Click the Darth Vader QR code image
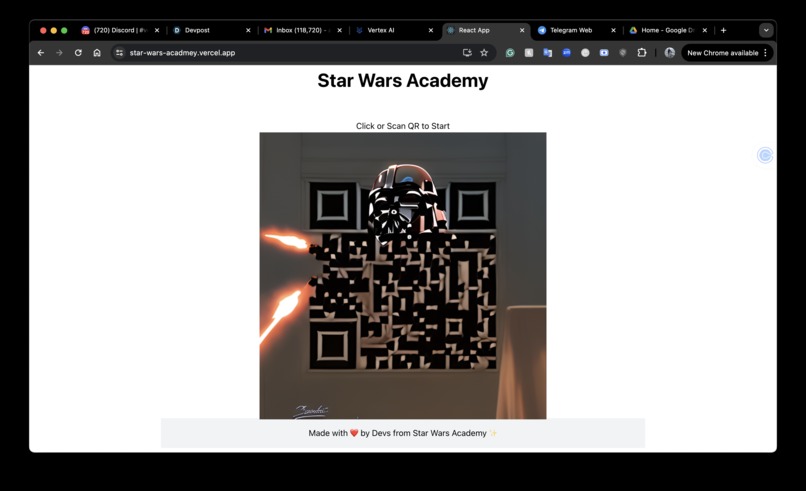This screenshot has height=491, width=806. (402, 276)
